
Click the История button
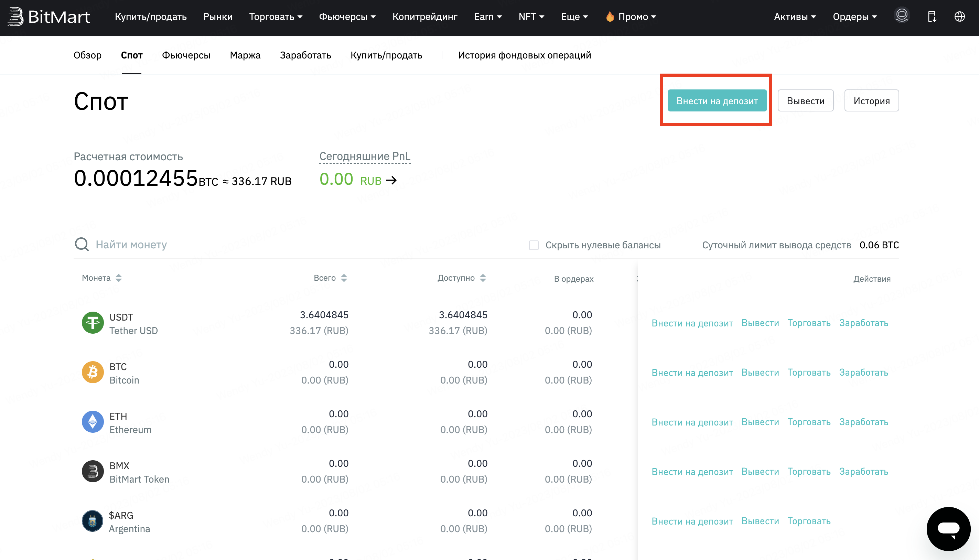click(871, 101)
